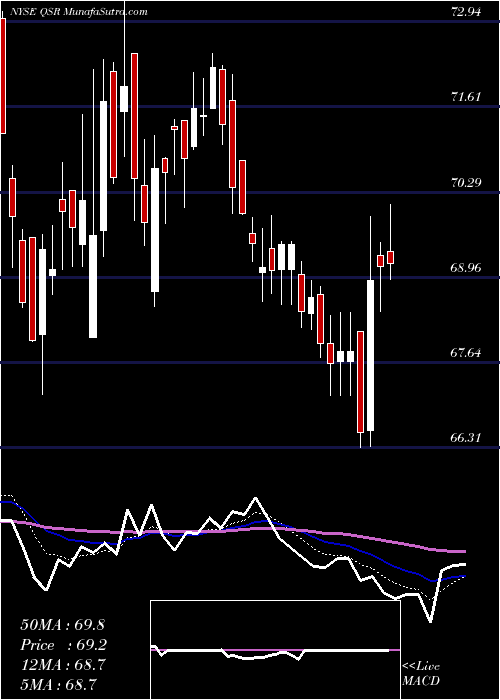This screenshot has width=500, height=700.
Task: Click the 12MA : 68.7 readout
Action: coord(62,665)
